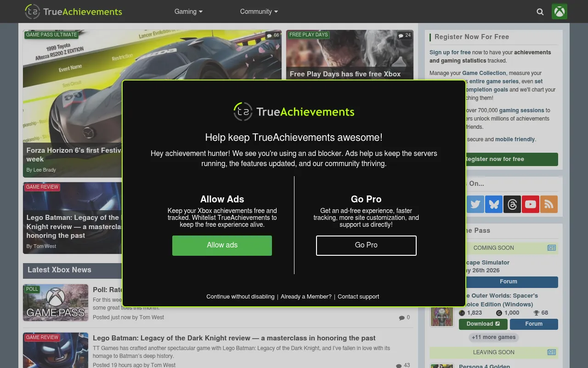
Task: Click the FREE PLAY DAYS tag
Action: tap(309, 35)
